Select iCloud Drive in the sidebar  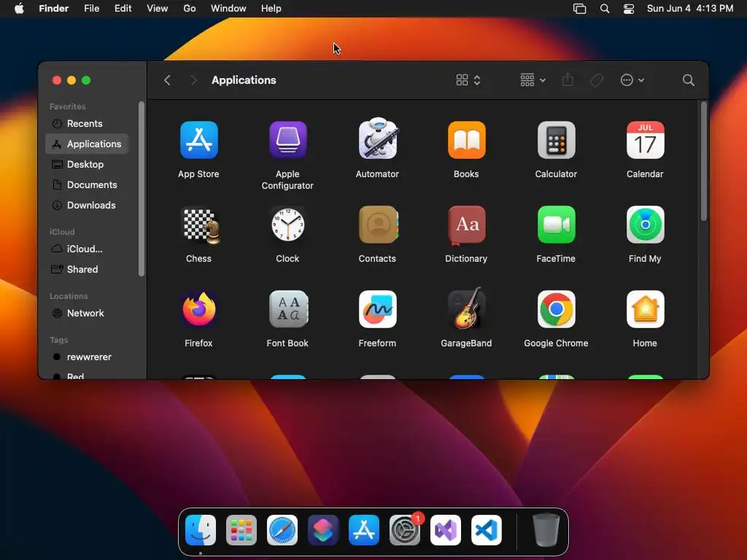[x=87, y=249]
